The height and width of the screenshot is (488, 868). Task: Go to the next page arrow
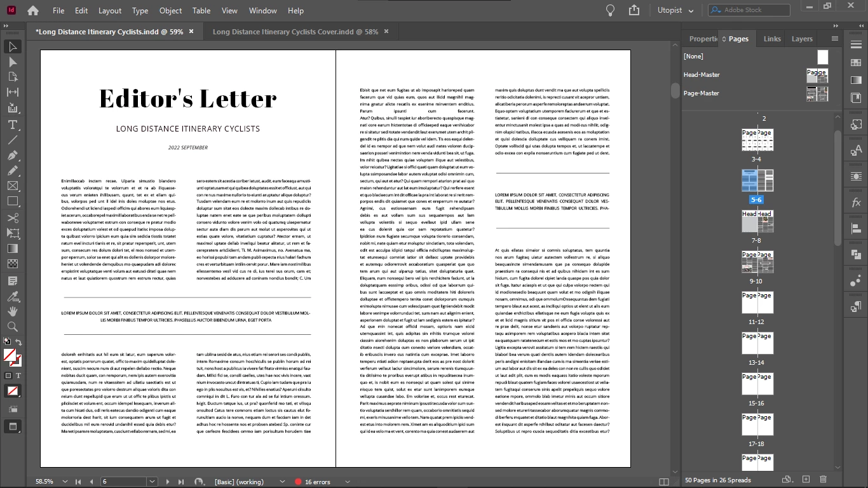click(x=168, y=482)
